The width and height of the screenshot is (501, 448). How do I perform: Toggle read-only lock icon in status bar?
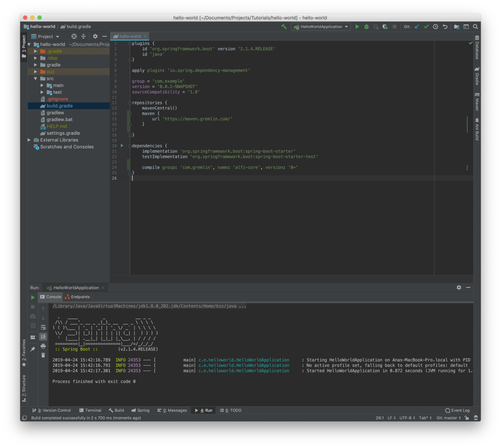(x=466, y=418)
